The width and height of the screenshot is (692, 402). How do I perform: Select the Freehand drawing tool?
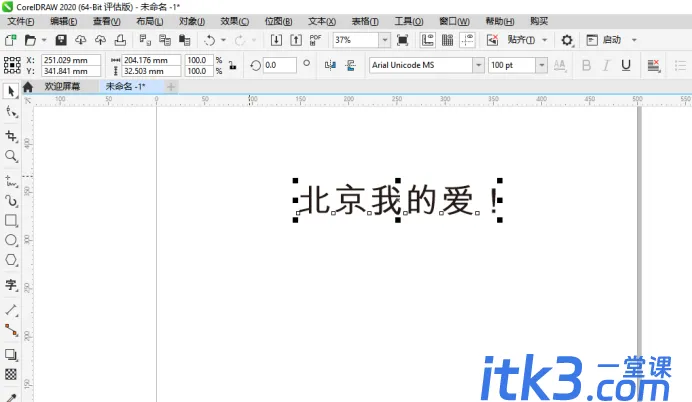point(11,181)
